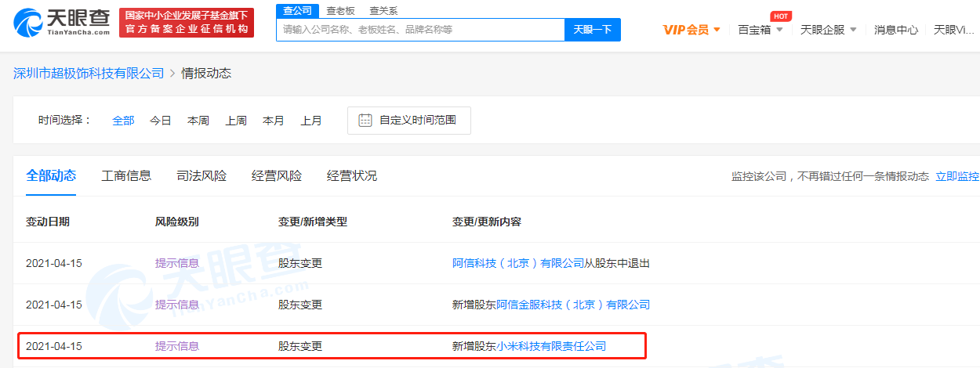This screenshot has height=368, width=980.
Task: Select 全部 time filter
Action: tap(123, 121)
